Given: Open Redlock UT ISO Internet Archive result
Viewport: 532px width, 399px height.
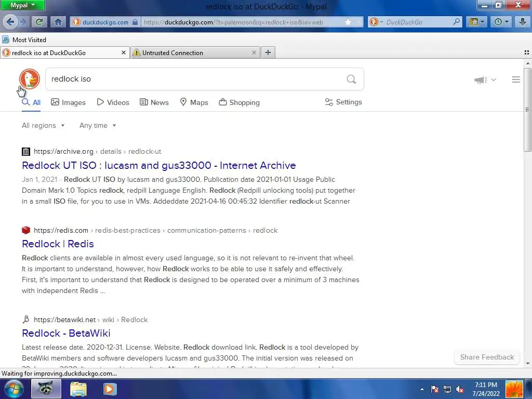Looking at the screenshot, I should point(159,165).
